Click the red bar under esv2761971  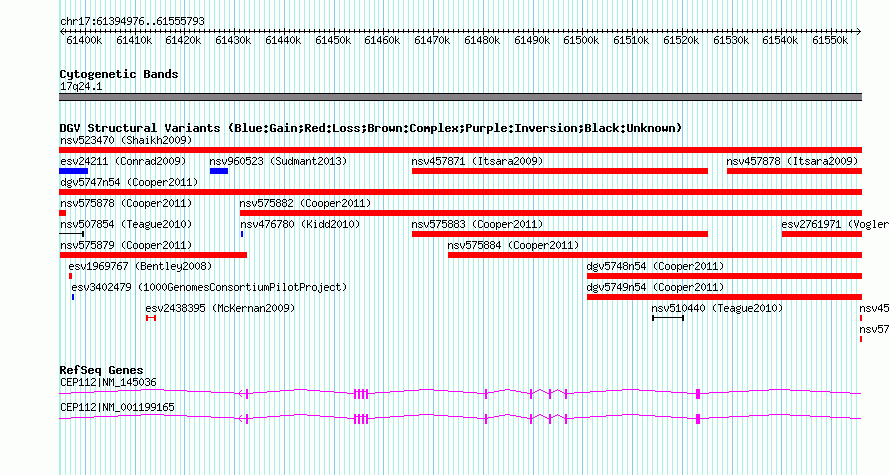point(822,234)
